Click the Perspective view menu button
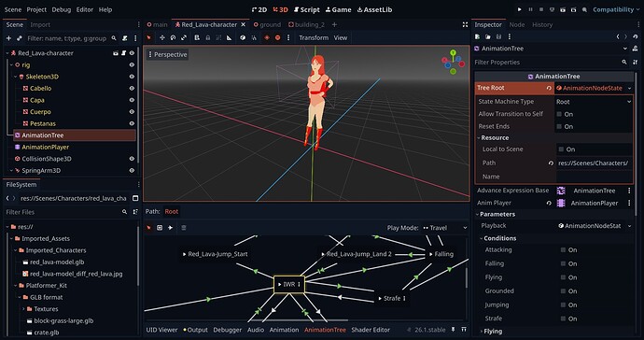 (x=168, y=55)
